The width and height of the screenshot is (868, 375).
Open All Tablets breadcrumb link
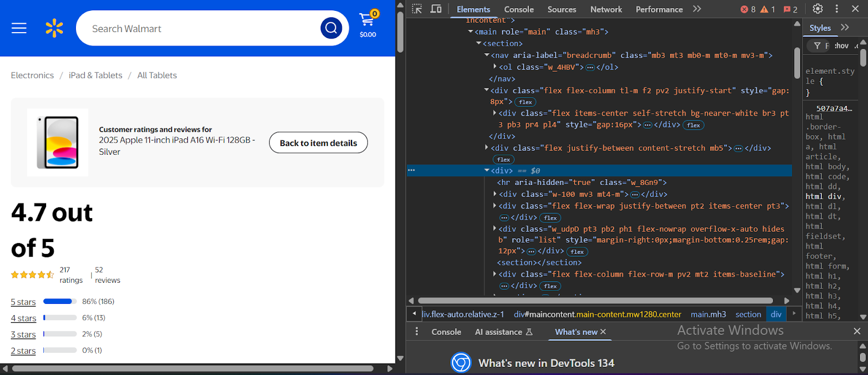click(x=157, y=75)
